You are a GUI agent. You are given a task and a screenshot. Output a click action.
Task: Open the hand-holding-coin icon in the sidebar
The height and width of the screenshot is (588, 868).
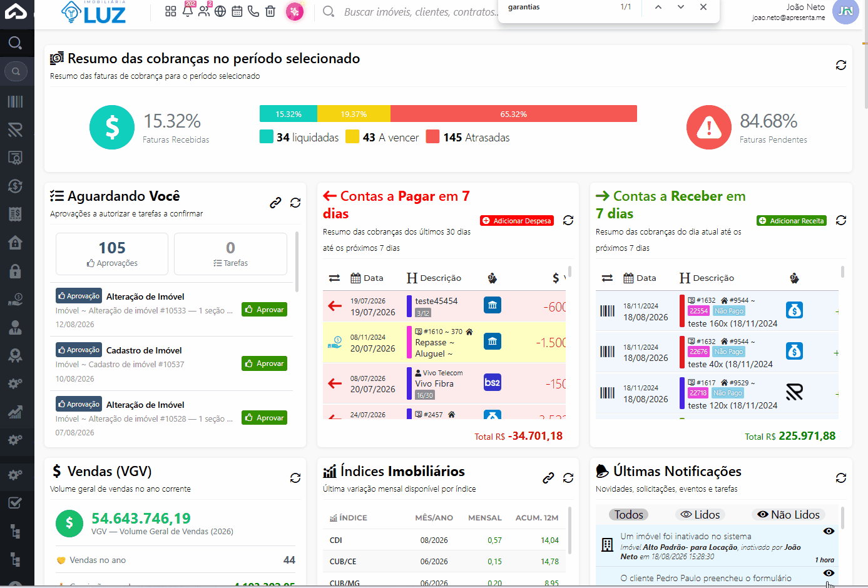tap(16, 299)
